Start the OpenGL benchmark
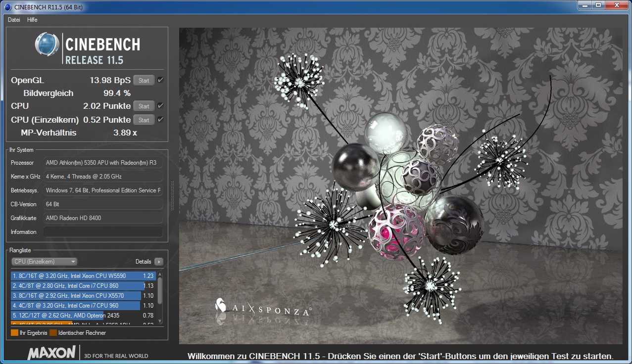This screenshot has height=364, width=632. (x=144, y=81)
